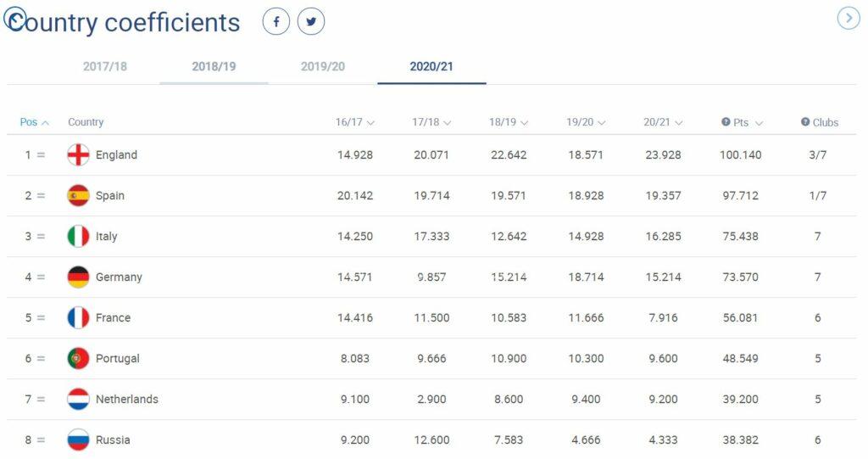Select the 2019/20 season tab
The height and width of the screenshot is (459, 868).
(x=323, y=66)
